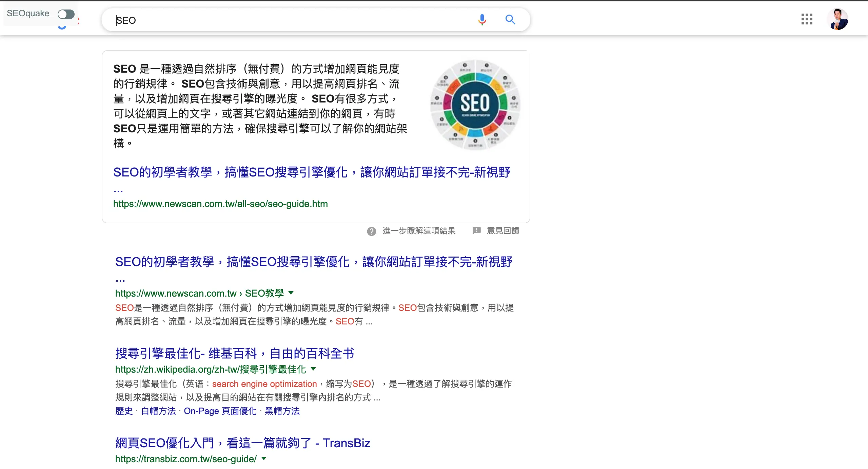Open the SEO wheel thumbnail image

[x=475, y=105]
